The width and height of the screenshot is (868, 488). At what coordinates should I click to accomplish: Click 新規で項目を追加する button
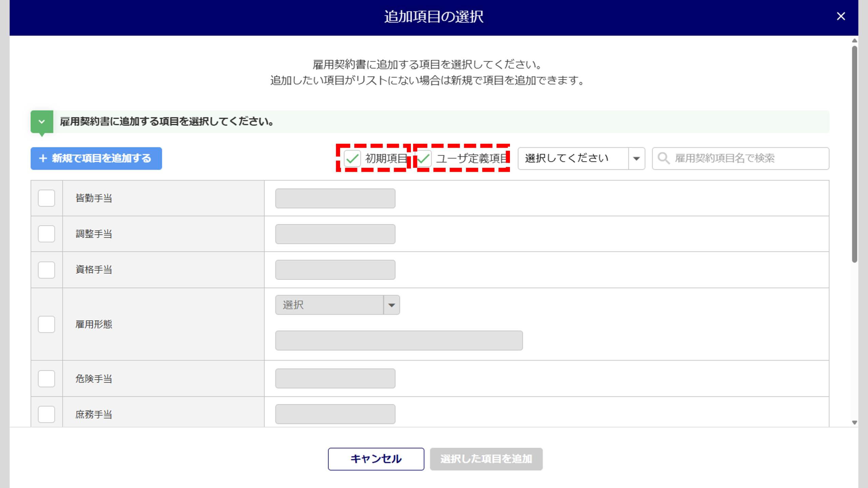(96, 158)
